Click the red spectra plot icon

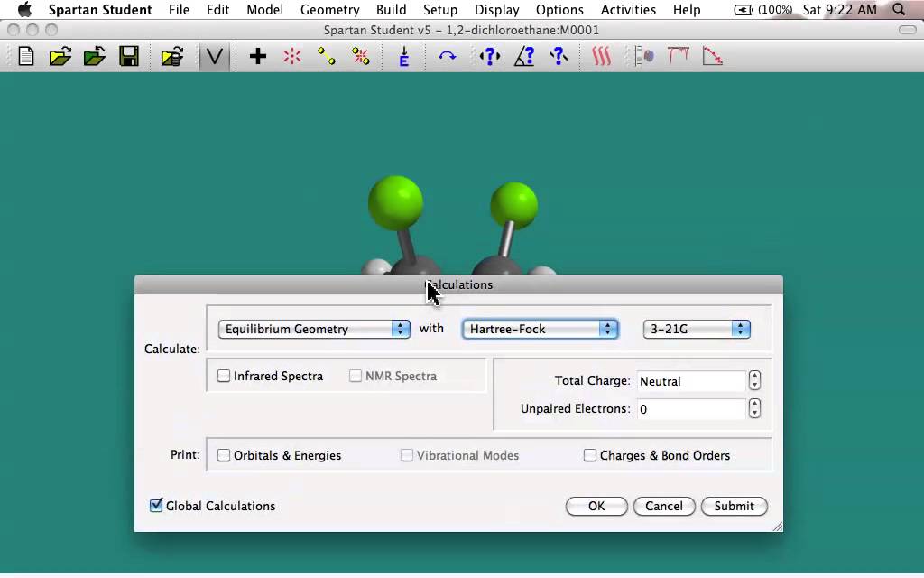pos(679,57)
